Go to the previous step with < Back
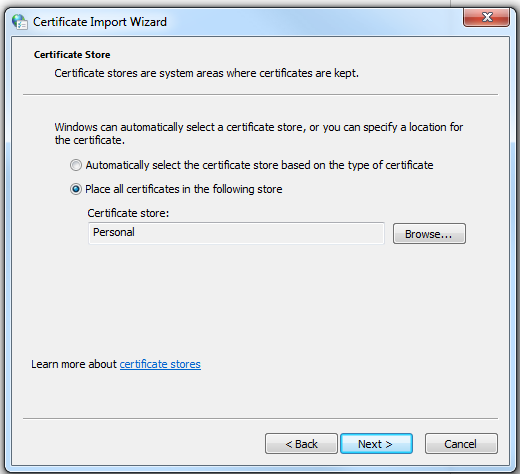Screen dimensions: 520x474 point(301,444)
